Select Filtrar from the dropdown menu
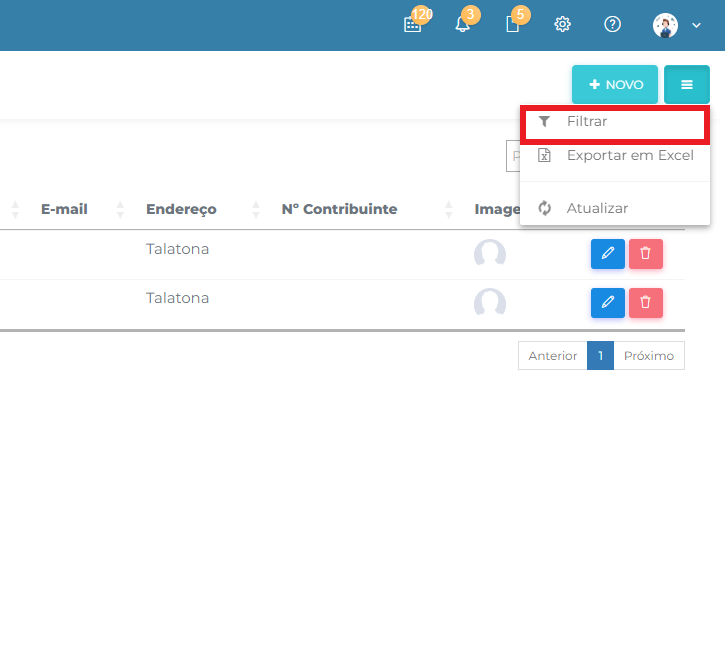 click(587, 122)
